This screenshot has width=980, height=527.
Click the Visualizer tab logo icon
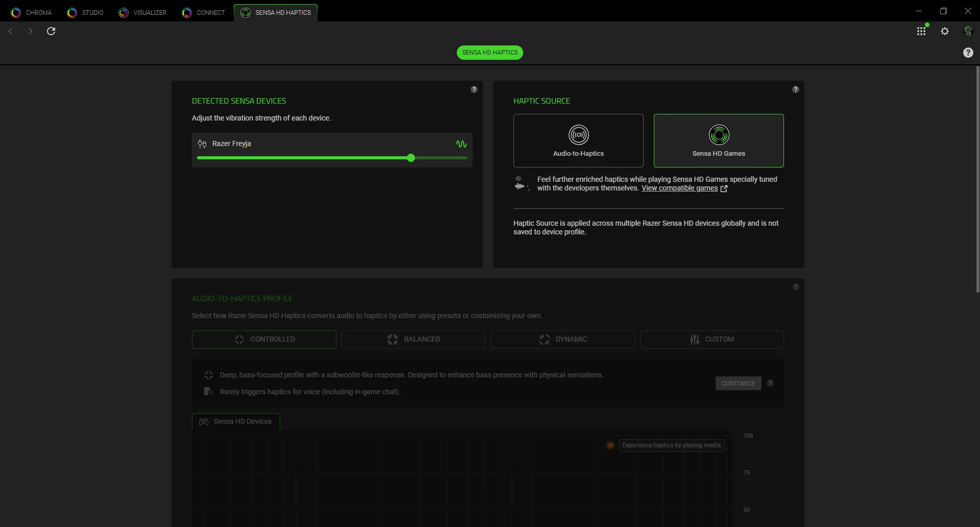[x=124, y=13]
